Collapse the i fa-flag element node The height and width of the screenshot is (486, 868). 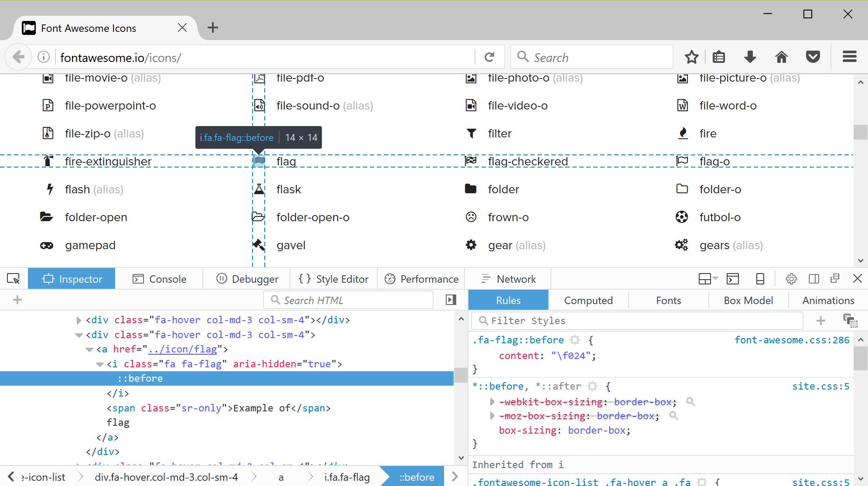coord(99,364)
